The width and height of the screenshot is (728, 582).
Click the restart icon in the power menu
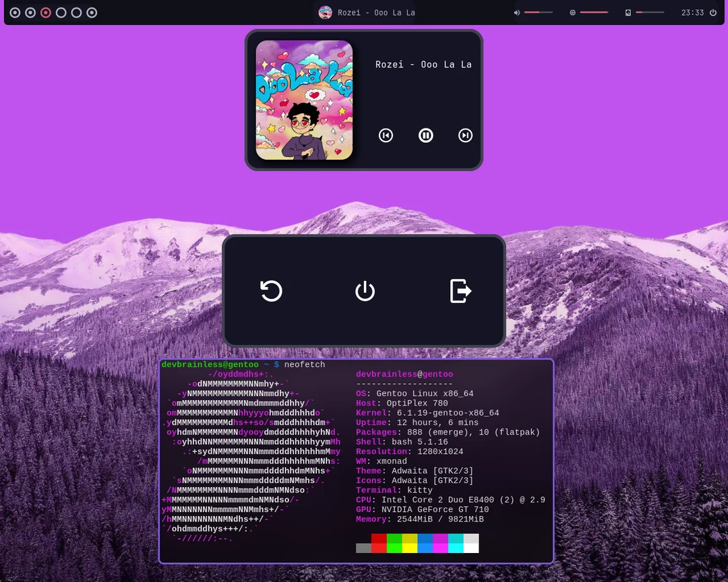coord(271,291)
